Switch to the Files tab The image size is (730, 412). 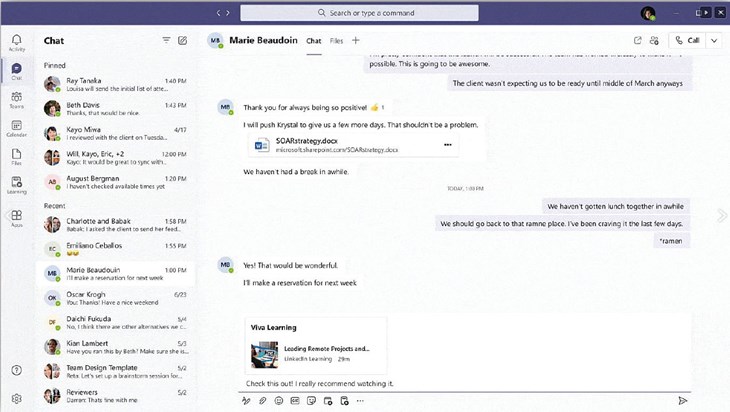(x=336, y=41)
